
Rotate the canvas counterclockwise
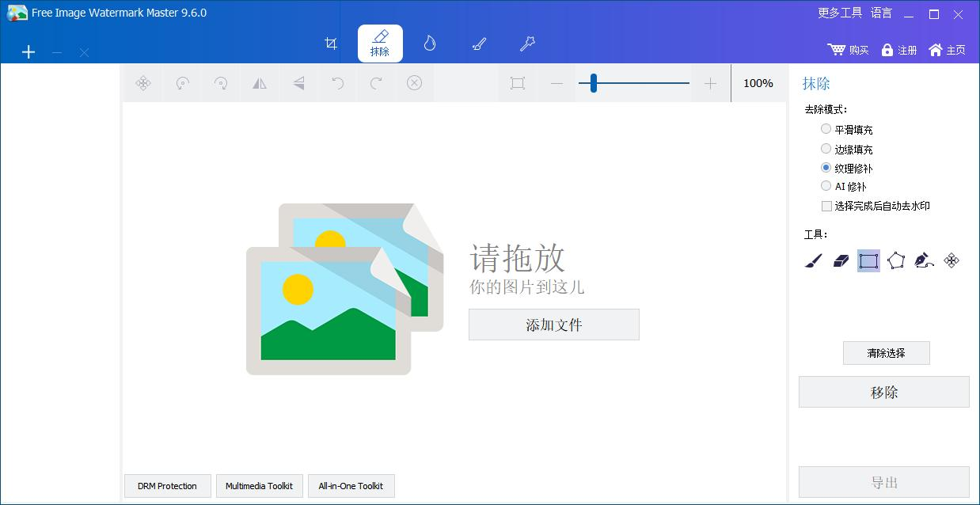181,83
